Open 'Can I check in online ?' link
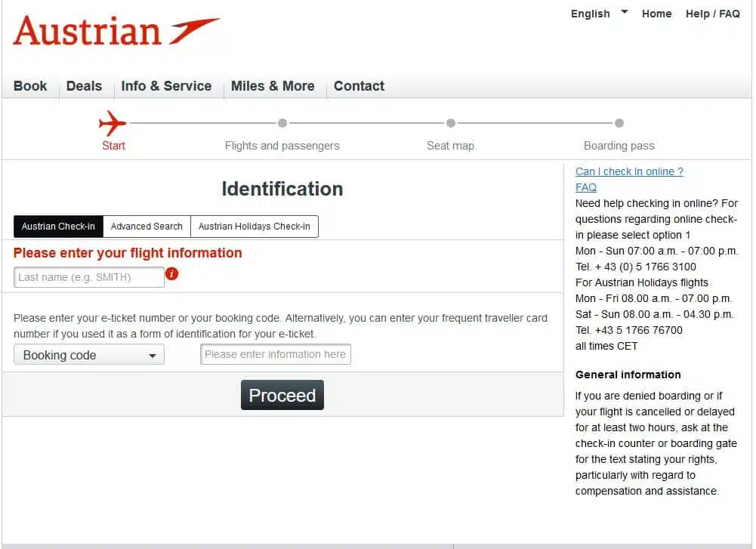 point(629,171)
